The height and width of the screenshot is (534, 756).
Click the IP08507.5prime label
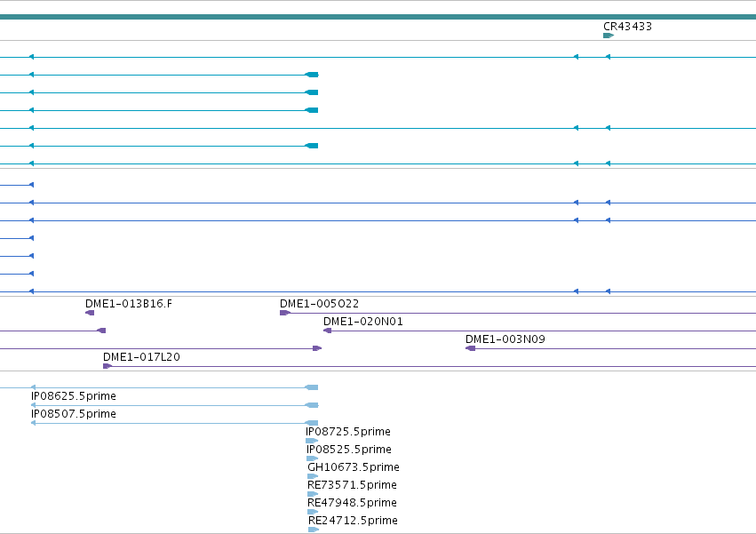point(73,414)
